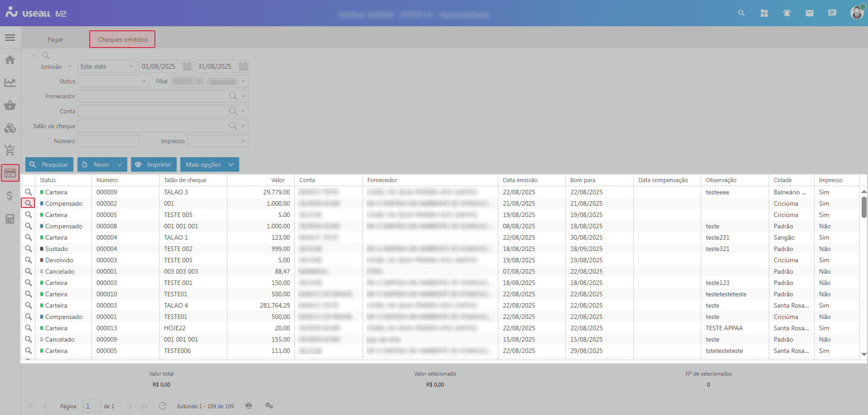Open the chart analytics sidebar icon

pos(10,82)
